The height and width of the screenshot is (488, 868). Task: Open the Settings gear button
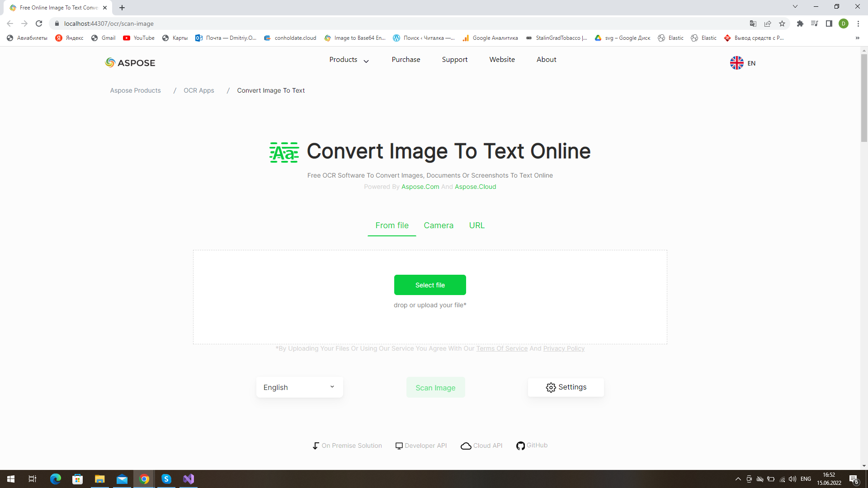[566, 387]
